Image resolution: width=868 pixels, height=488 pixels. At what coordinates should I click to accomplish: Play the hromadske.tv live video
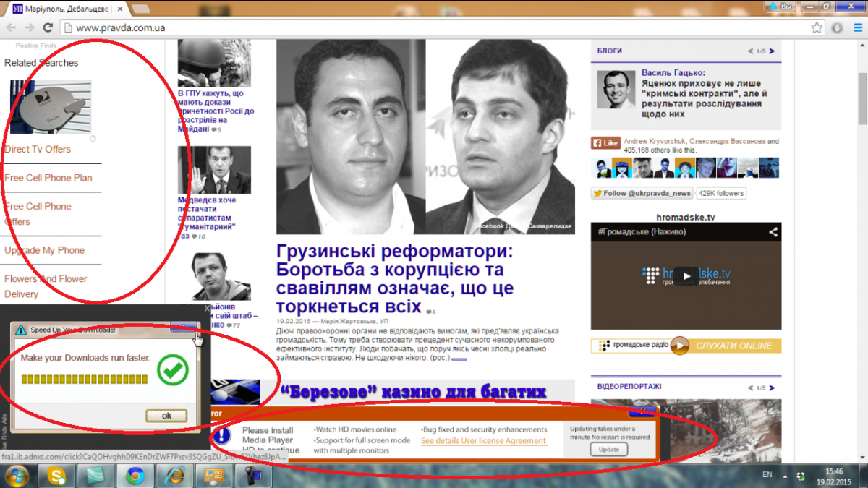coord(686,275)
